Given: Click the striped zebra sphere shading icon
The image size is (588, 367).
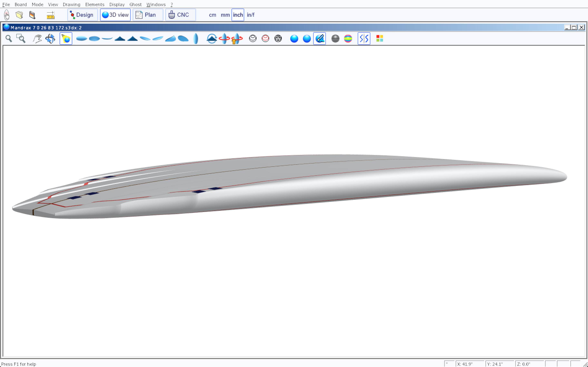Looking at the screenshot, I should click(x=335, y=39).
